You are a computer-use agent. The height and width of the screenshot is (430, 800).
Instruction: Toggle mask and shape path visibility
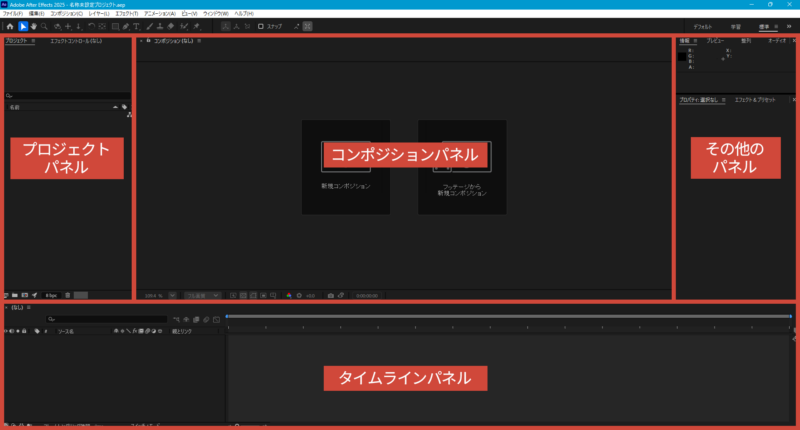pos(253,295)
